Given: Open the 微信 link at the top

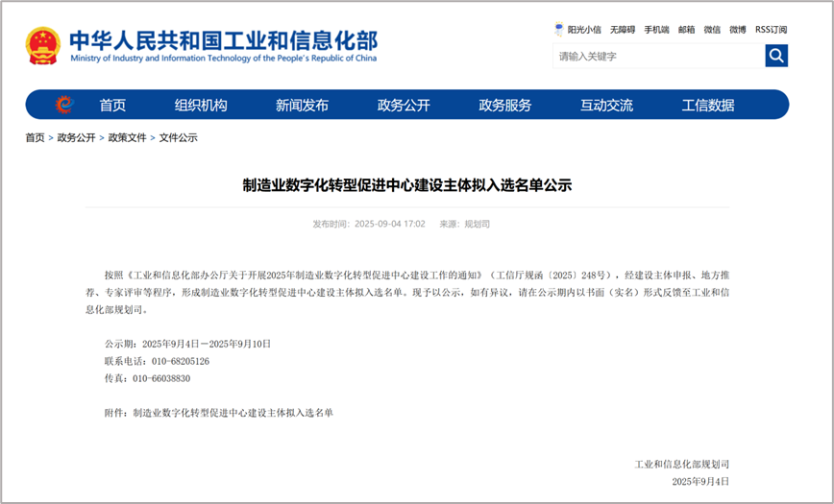Looking at the screenshot, I should click(712, 30).
